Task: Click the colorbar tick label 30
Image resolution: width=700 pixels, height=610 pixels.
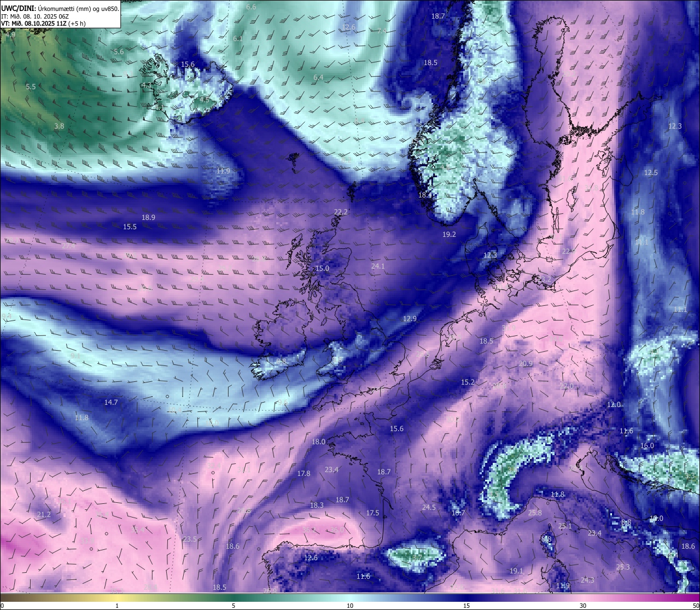Action: click(583, 606)
